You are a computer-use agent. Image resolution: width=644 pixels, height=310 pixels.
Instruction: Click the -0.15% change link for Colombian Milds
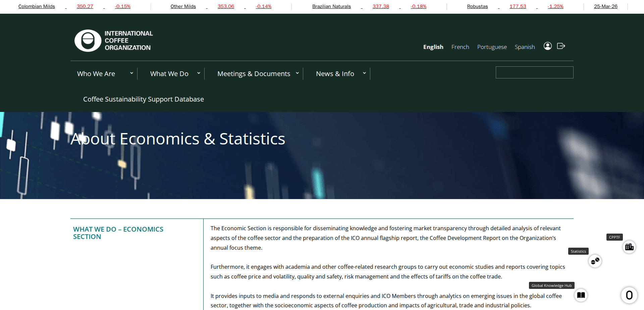click(x=122, y=6)
